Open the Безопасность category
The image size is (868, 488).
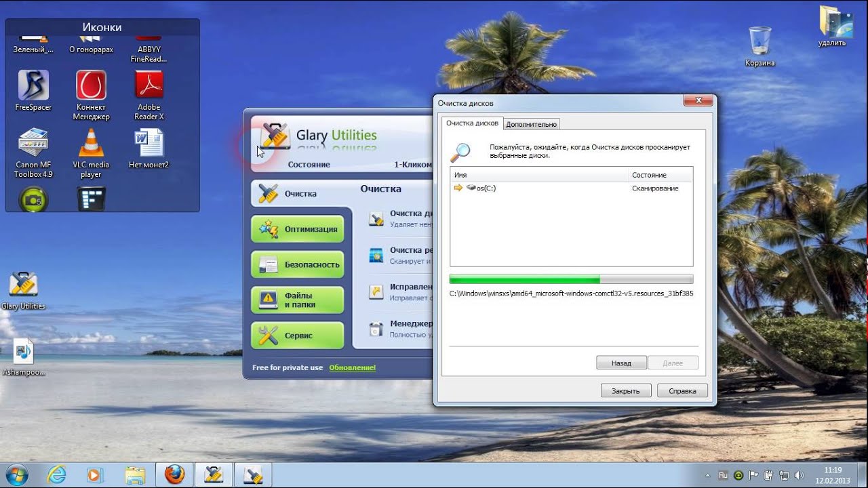click(298, 264)
